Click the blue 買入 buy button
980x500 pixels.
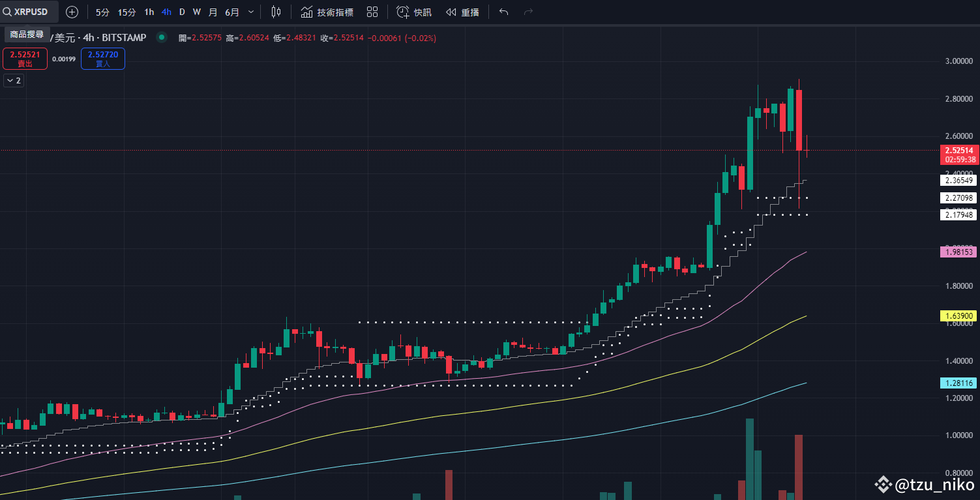coord(103,59)
